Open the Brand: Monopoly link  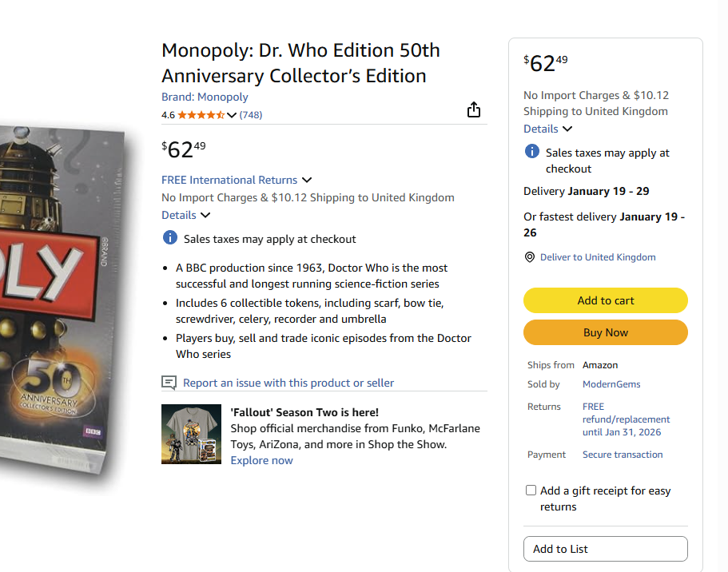(205, 97)
